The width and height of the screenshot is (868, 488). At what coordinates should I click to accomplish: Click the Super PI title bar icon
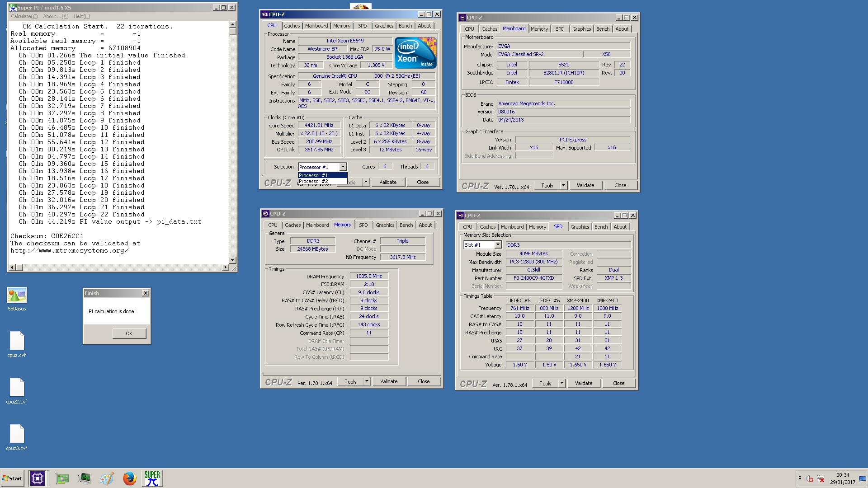point(13,7)
